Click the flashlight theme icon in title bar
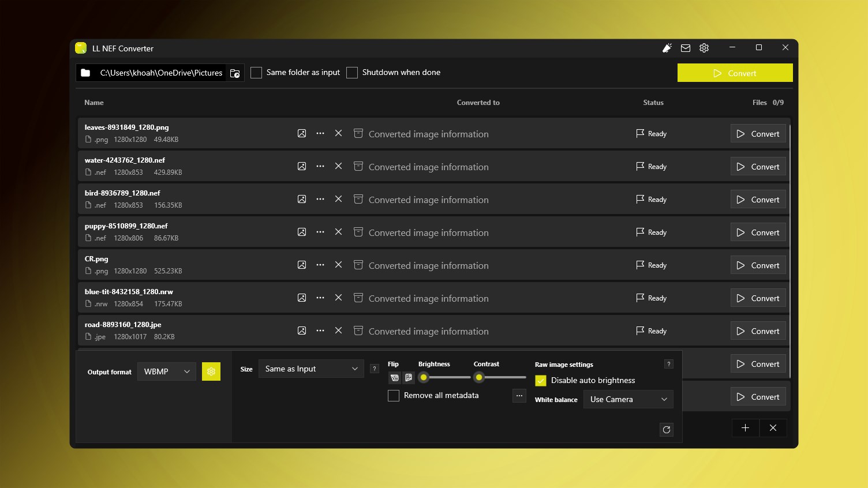 tap(667, 48)
